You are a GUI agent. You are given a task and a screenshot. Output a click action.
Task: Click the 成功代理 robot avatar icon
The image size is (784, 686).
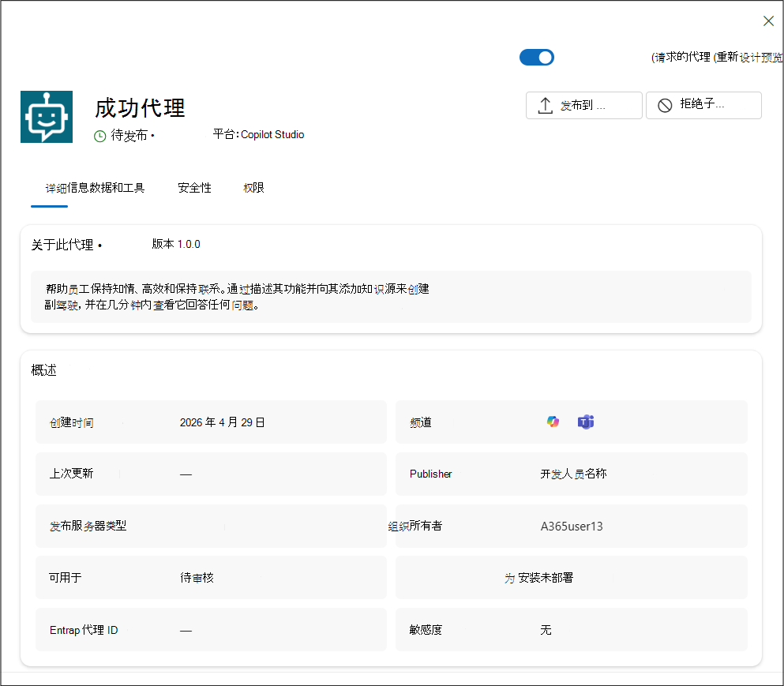pyautogui.click(x=47, y=117)
